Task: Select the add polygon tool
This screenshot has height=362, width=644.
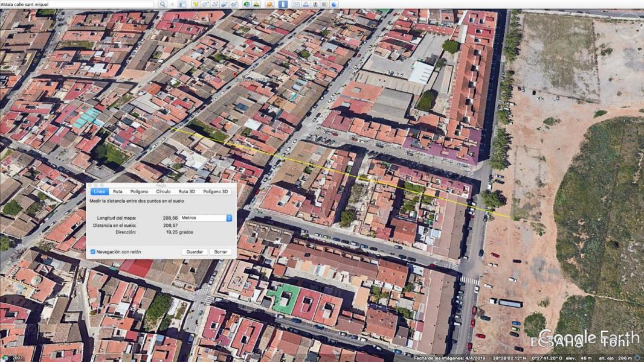Action: (205, 4)
